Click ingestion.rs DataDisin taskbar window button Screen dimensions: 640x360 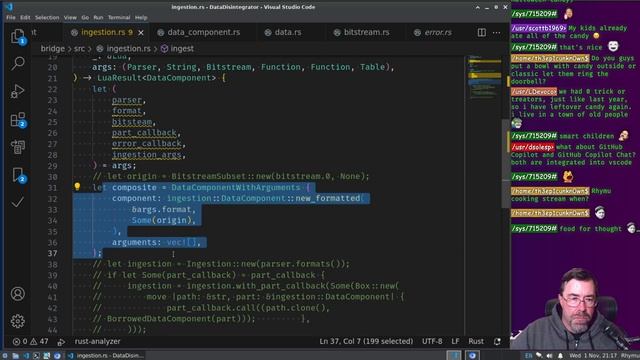pyautogui.click(x=106, y=356)
